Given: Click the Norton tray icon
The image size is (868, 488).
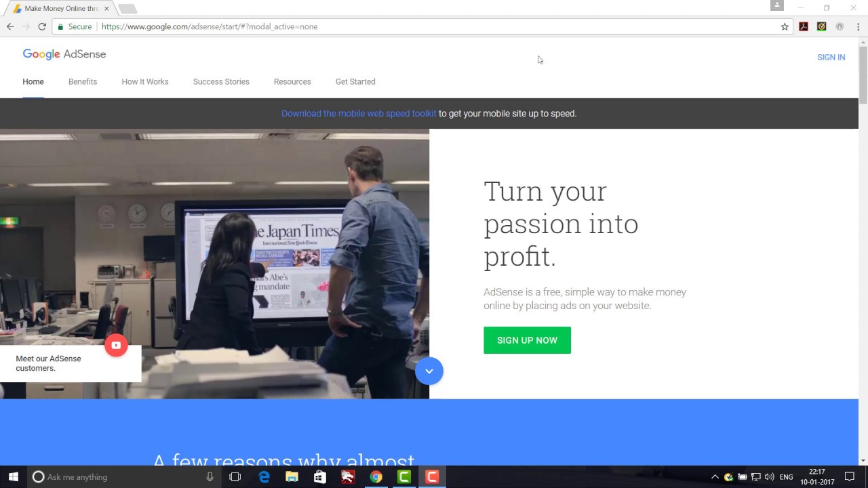Looking at the screenshot, I should (x=728, y=476).
